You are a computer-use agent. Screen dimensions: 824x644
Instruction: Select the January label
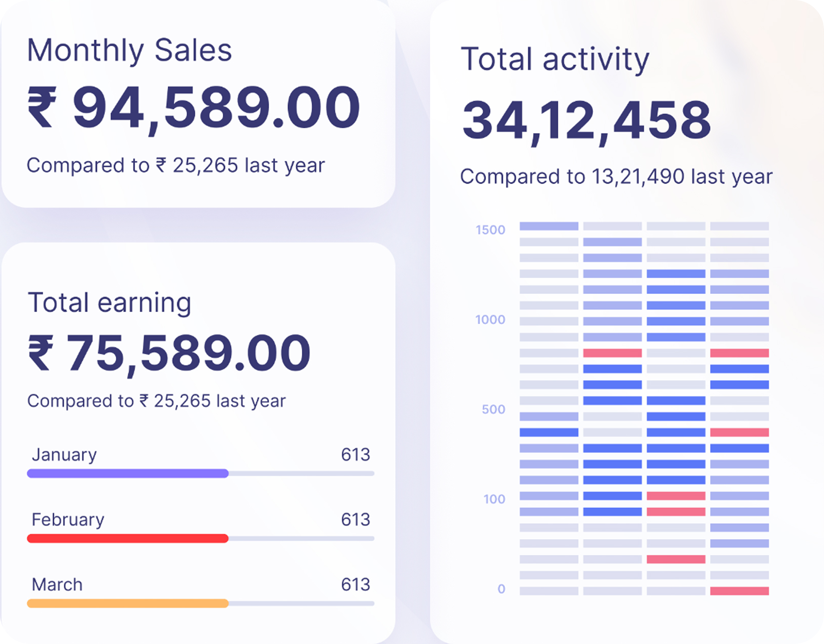click(64, 455)
